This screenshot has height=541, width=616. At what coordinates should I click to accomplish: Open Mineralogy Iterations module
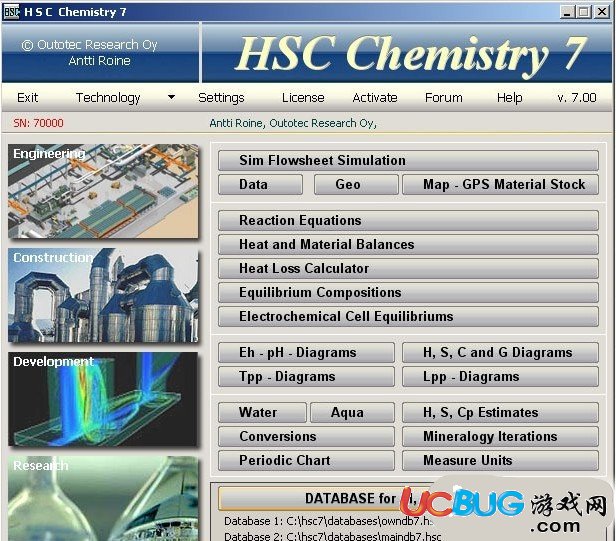[500, 436]
